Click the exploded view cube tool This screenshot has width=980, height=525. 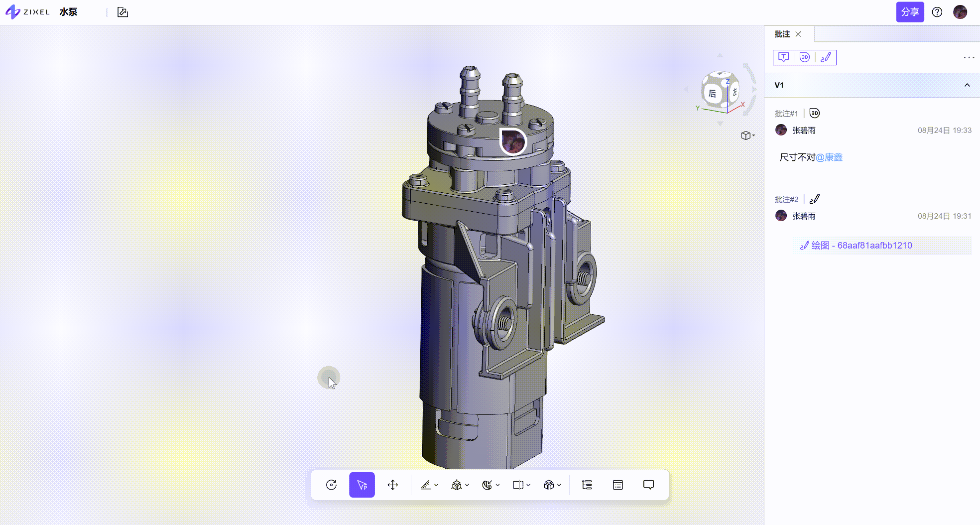tap(457, 485)
